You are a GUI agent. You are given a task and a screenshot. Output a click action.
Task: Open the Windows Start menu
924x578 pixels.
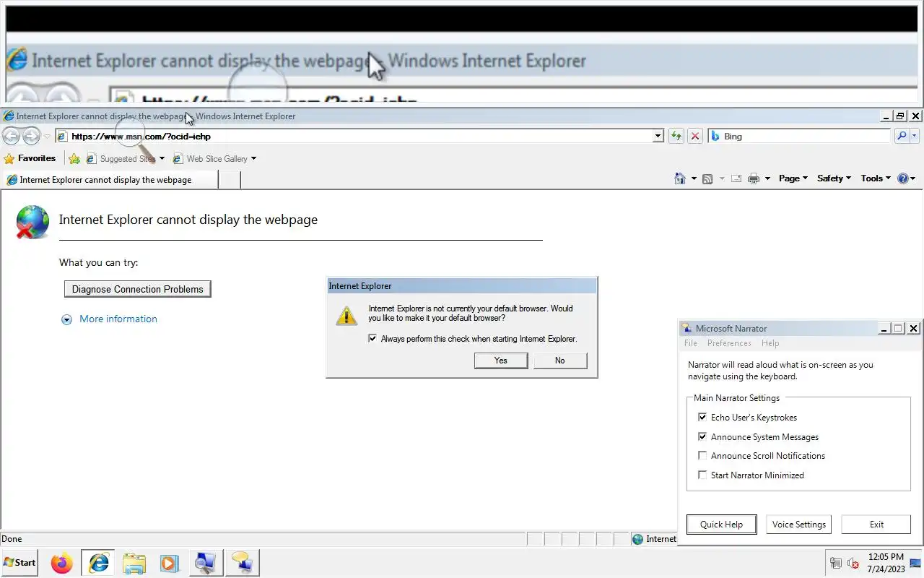coord(19,562)
